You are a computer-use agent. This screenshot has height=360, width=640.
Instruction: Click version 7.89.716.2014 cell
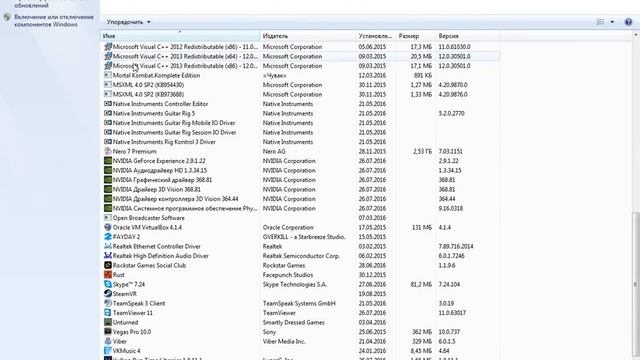(456, 246)
